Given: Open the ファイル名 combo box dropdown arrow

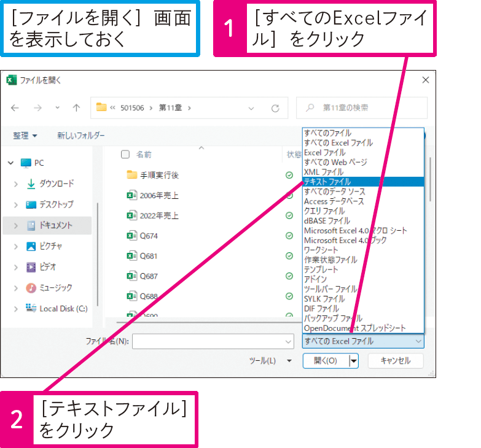Looking at the screenshot, I should pos(288,341).
